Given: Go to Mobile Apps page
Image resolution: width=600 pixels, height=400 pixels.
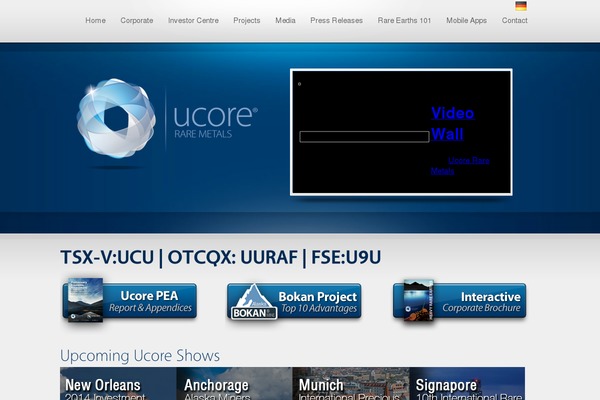Looking at the screenshot, I should point(466,21).
